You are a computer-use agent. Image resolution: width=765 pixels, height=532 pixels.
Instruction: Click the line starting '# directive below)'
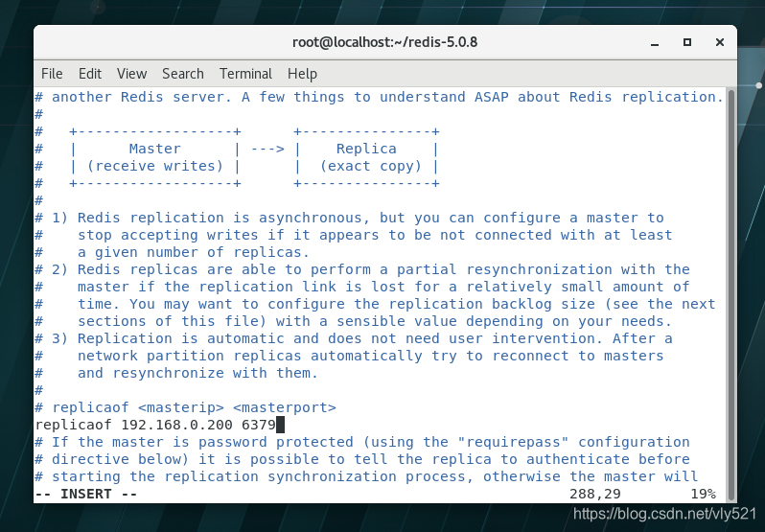pos(362,459)
